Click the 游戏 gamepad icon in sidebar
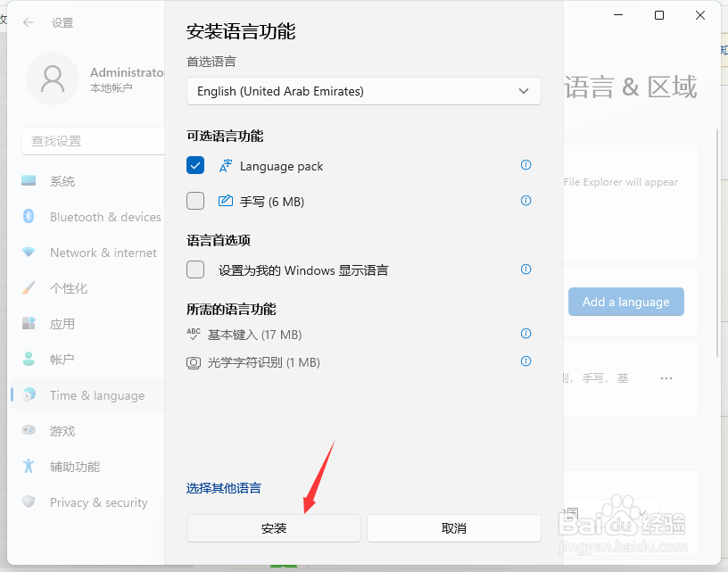The height and width of the screenshot is (572, 728). (29, 430)
